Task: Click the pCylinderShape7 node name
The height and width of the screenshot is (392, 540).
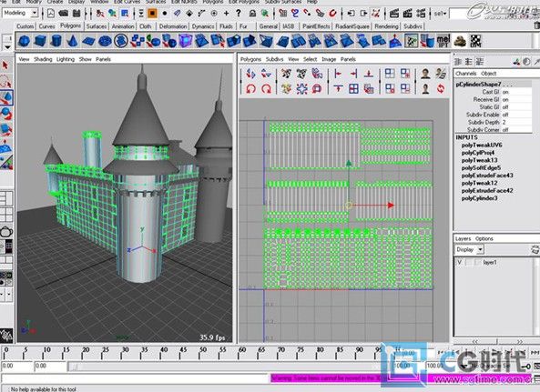Action: (478, 85)
